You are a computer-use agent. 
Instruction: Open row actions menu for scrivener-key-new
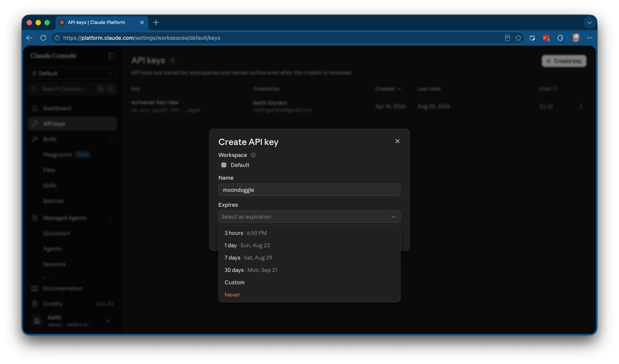tap(581, 106)
